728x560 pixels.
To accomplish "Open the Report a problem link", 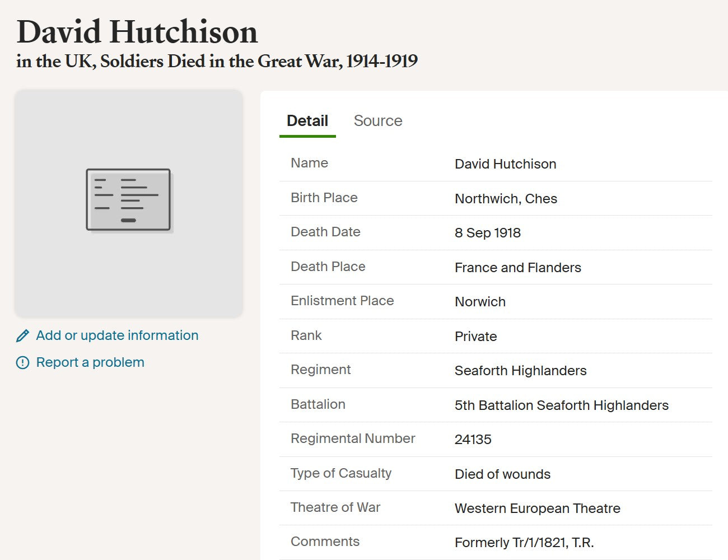I will click(90, 362).
